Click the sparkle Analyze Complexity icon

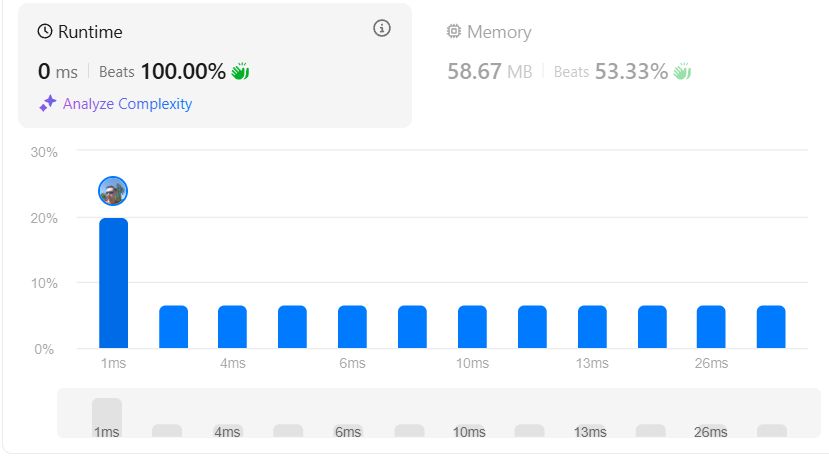click(47, 103)
